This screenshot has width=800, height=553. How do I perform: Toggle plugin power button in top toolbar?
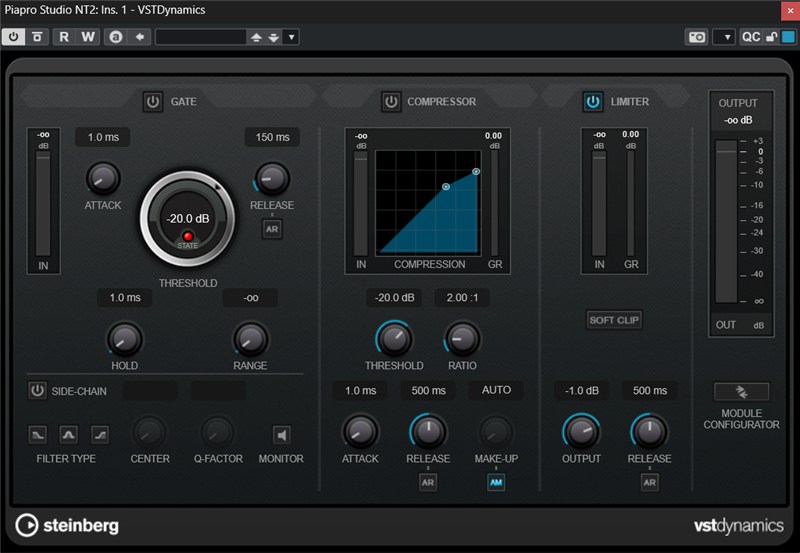point(13,37)
